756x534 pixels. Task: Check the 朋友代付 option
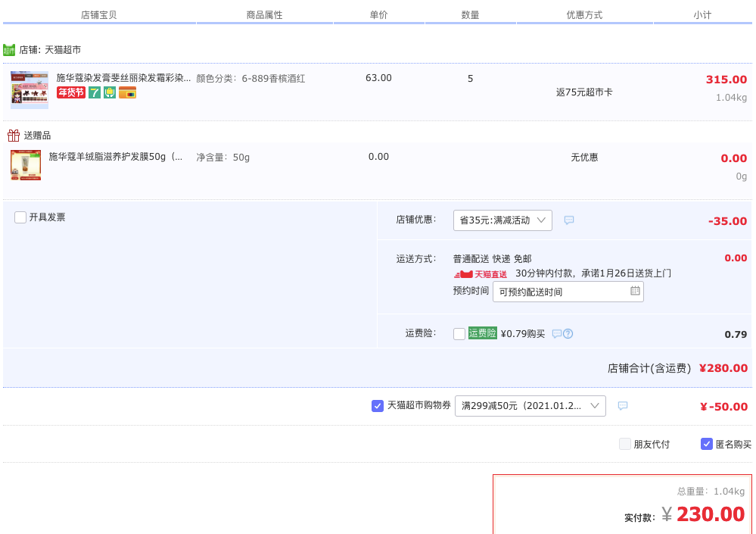click(x=625, y=444)
